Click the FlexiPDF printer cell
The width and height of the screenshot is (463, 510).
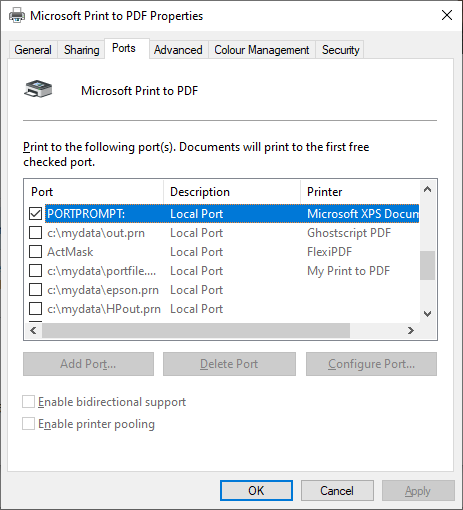tap(329, 252)
